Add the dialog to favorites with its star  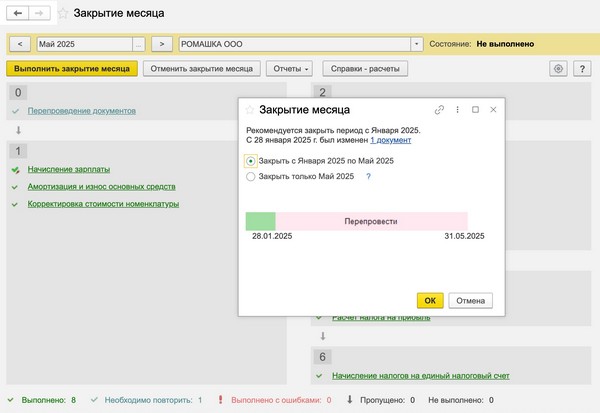[x=249, y=109]
